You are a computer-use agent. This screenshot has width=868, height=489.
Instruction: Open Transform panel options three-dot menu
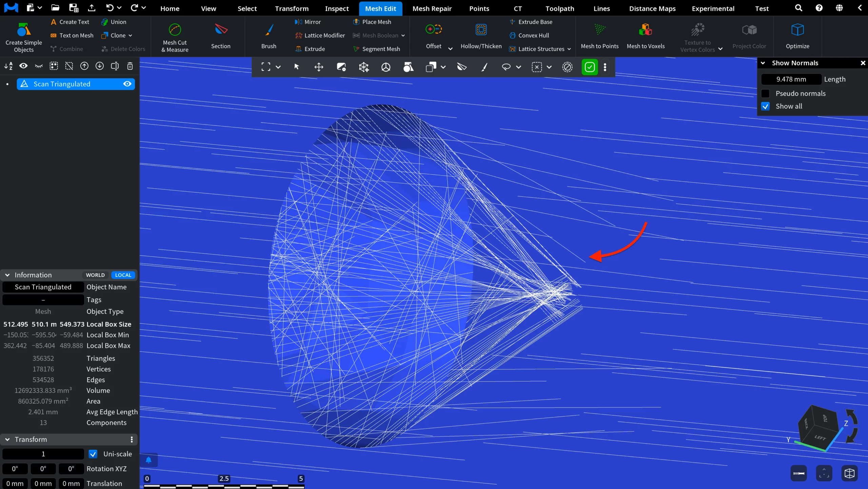132,439
